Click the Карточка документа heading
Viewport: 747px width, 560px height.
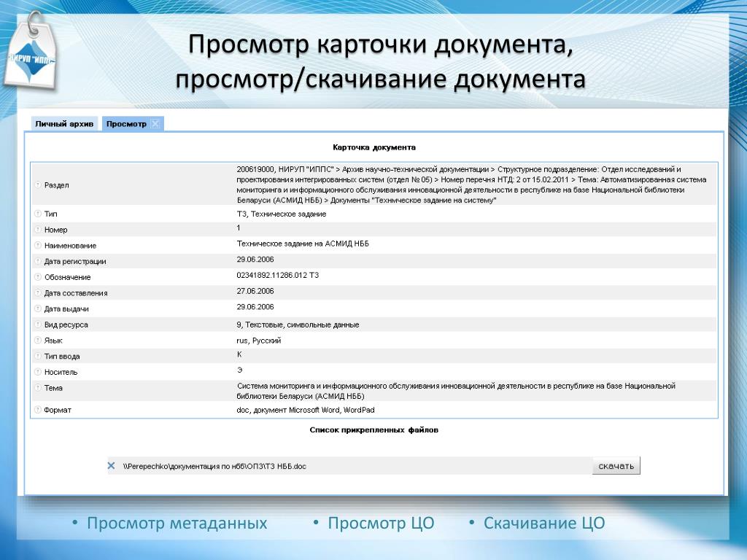point(374,147)
